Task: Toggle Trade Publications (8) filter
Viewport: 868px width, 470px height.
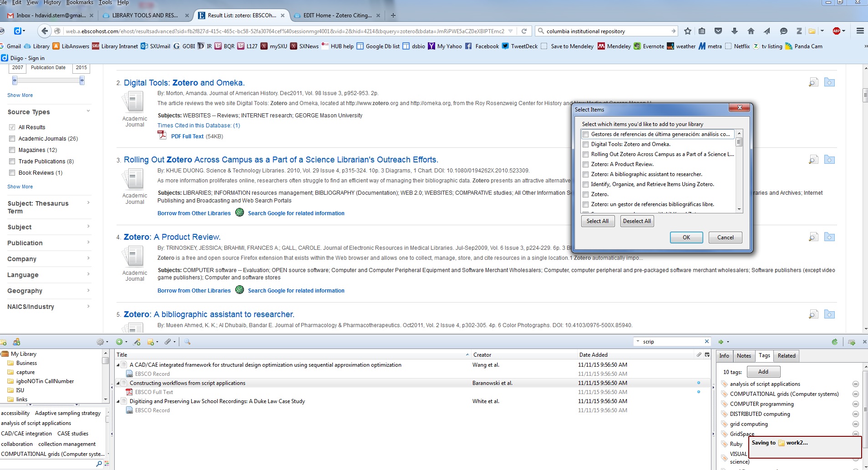Action: [x=12, y=161]
